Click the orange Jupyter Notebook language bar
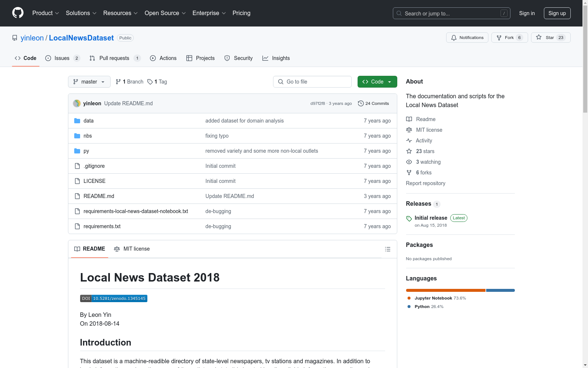This screenshot has width=588, height=368. tap(446, 290)
